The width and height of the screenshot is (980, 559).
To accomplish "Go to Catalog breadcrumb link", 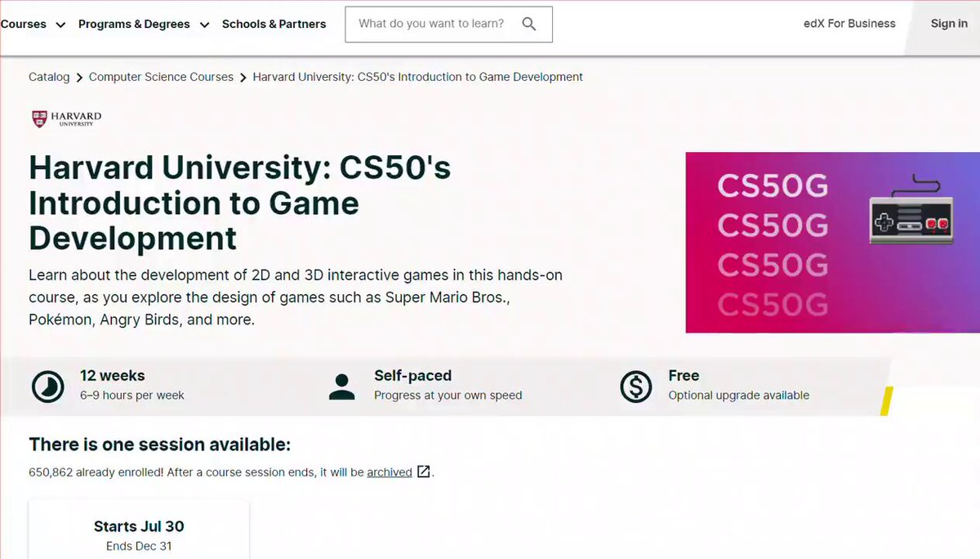I will click(x=49, y=77).
